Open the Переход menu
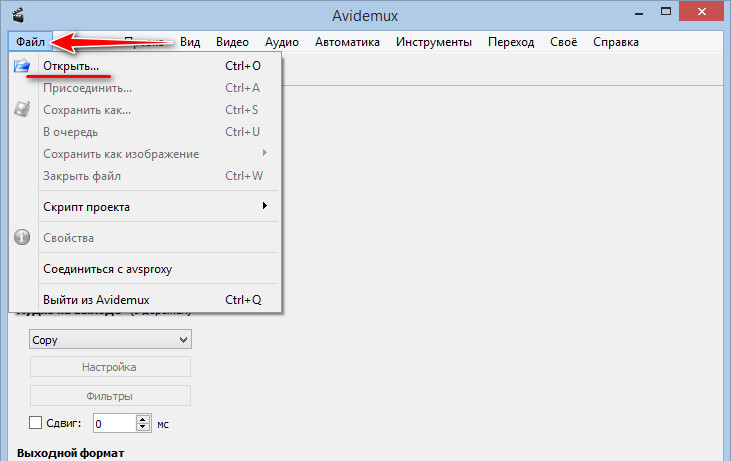Image resolution: width=731 pixels, height=461 pixels. [x=511, y=42]
